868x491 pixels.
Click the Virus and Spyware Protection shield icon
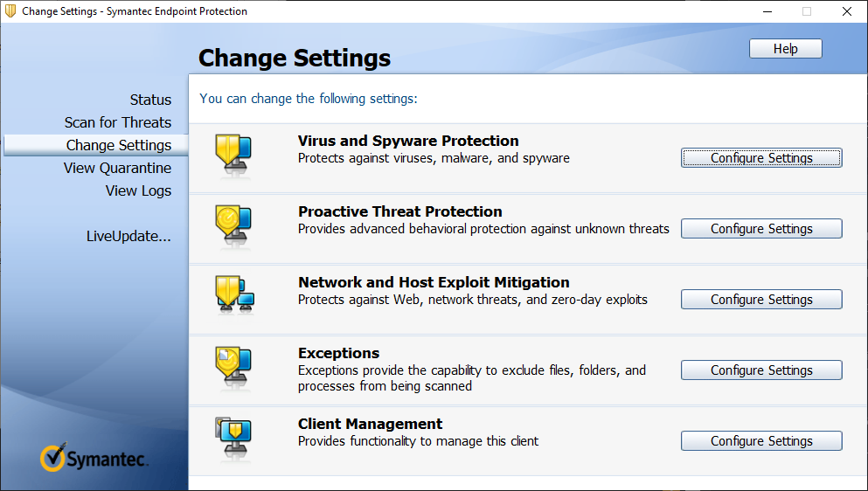[233, 152]
